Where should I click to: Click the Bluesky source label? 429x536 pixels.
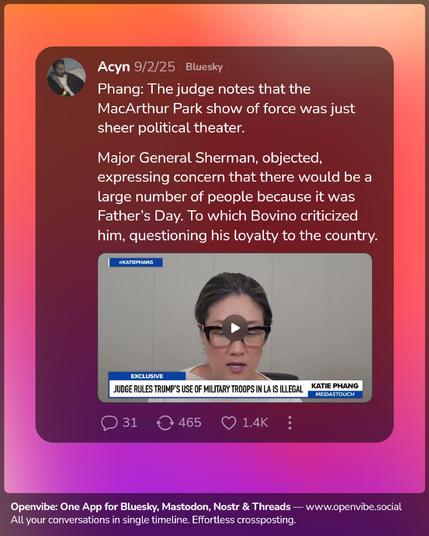tap(204, 67)
